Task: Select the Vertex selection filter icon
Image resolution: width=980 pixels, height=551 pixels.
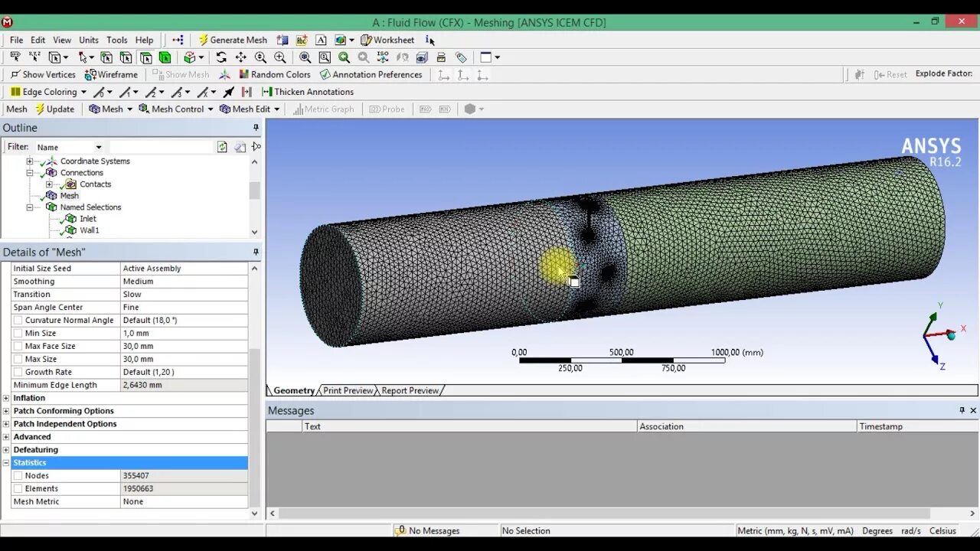Action: (106, 57)
